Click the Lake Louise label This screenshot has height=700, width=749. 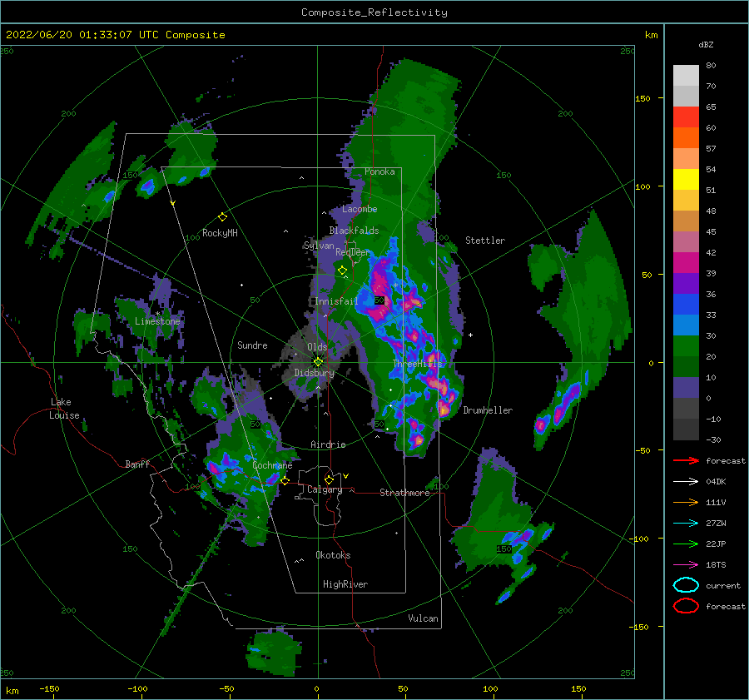[64, 409]
